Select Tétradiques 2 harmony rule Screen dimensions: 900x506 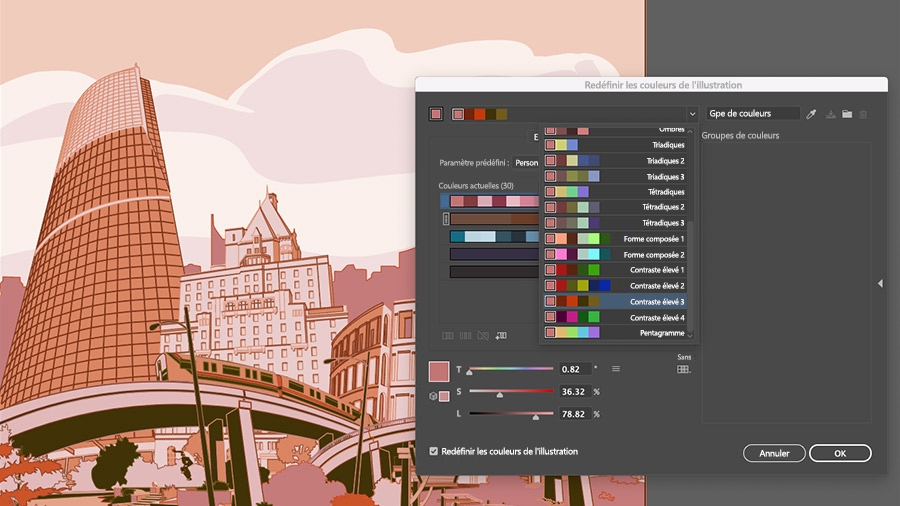pyautogui.click(x=615, y=207)
